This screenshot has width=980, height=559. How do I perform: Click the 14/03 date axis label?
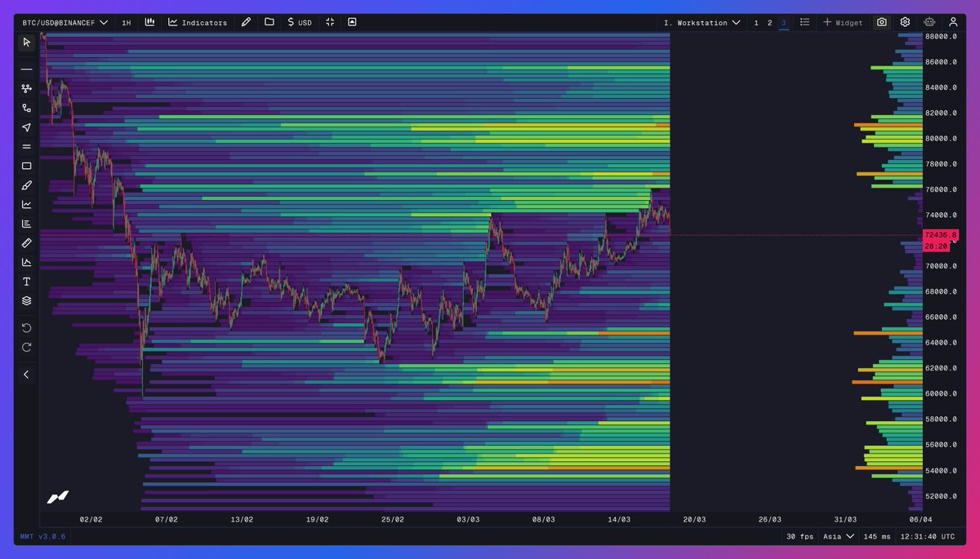[x=619, y=519]
